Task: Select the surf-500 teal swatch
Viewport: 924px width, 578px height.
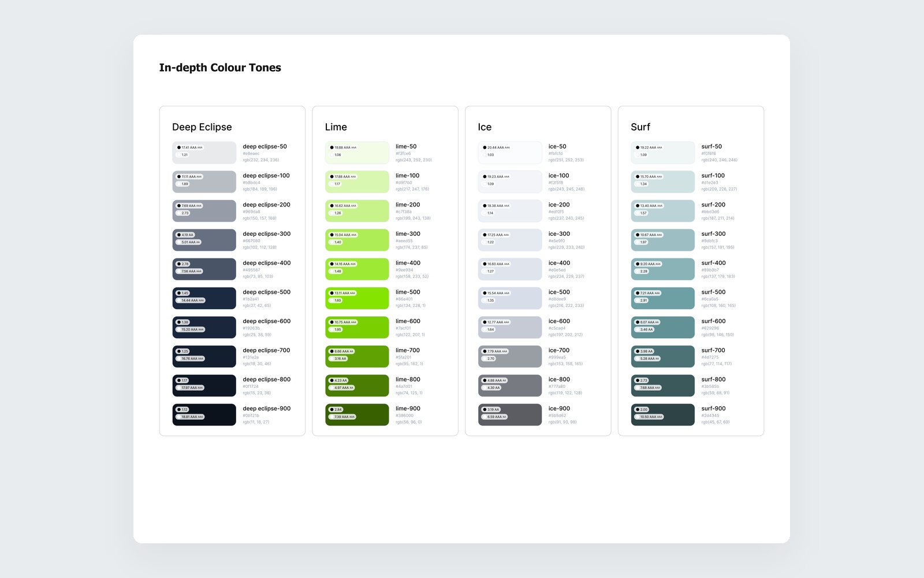Action: point(663,298)
